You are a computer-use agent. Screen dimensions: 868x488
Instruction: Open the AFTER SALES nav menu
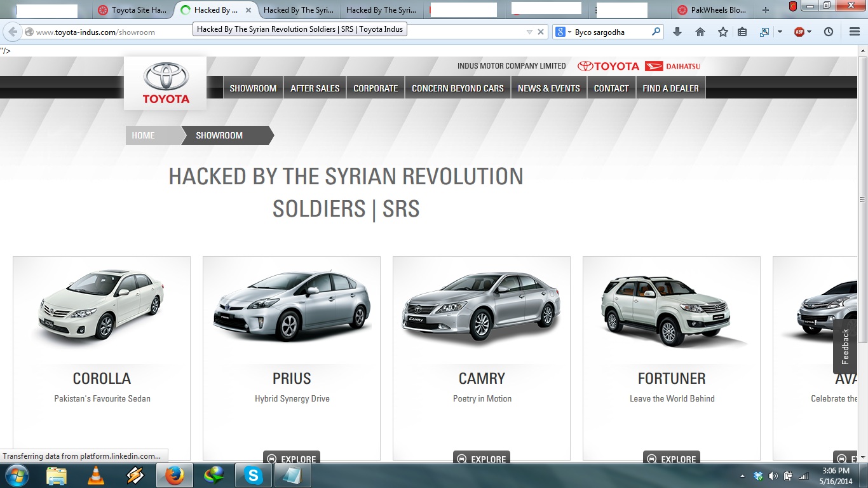pyautogui.click(x=315, y=88)
